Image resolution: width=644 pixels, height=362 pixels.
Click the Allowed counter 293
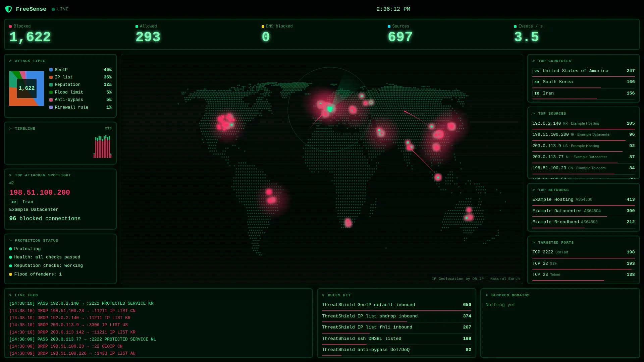tap(148, 37)
